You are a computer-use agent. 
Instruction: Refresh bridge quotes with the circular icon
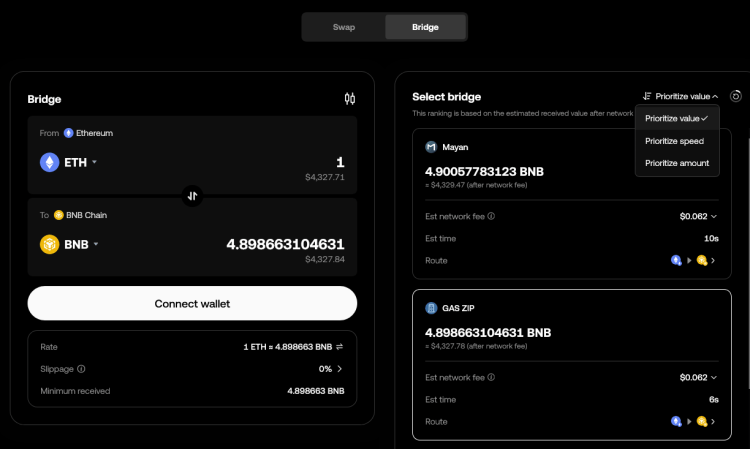click(x=736, y=96)
